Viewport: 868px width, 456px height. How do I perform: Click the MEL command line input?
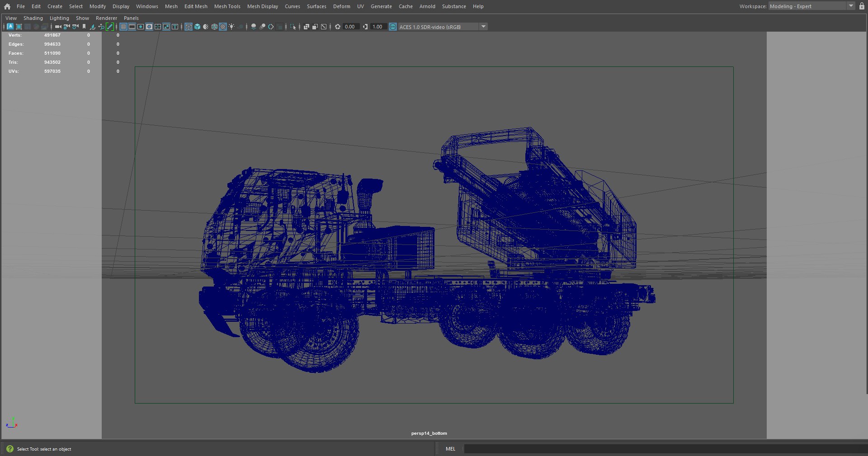[x=665, y=449]
